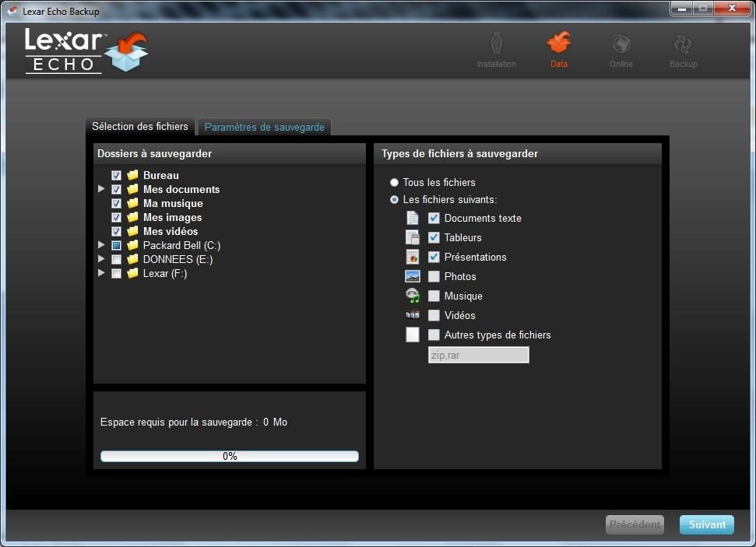Toggle the Packard Bell (C:) checkbox
The height and width of the screenshot is (547, 756).
[x=116, y=245]
